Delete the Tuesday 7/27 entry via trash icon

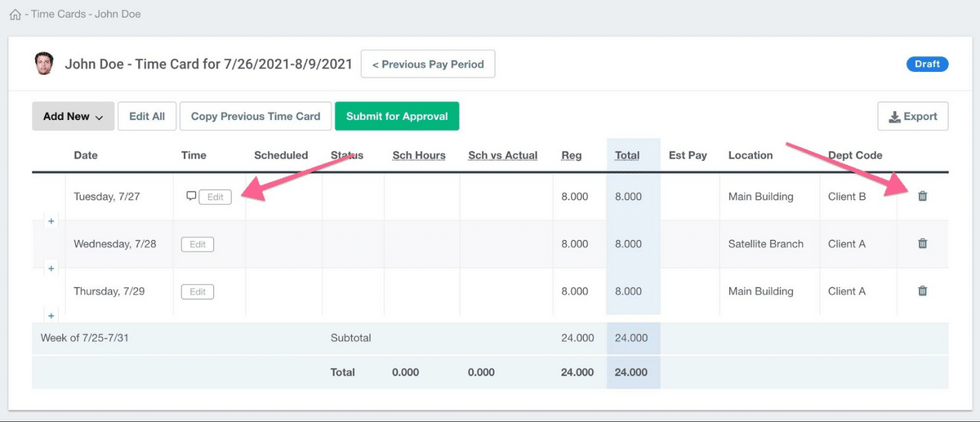[x=923, y=196]
